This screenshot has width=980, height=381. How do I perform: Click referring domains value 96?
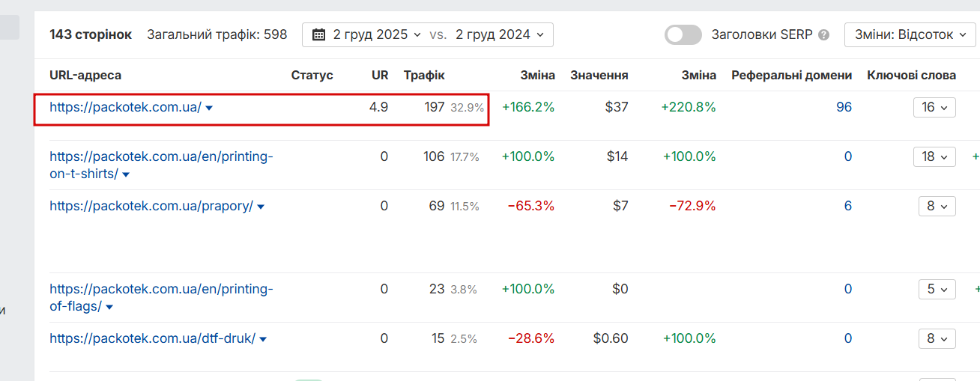click(844, 107)
